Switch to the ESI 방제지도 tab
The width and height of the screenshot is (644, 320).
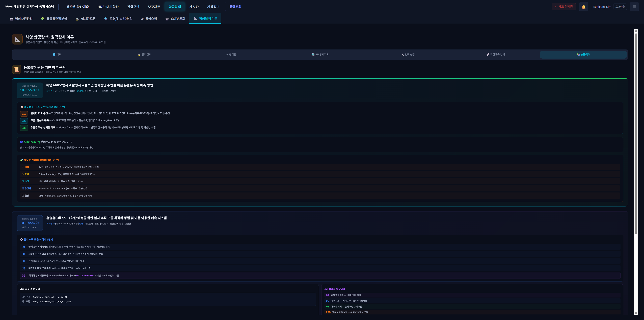click(x=320, y=55)
